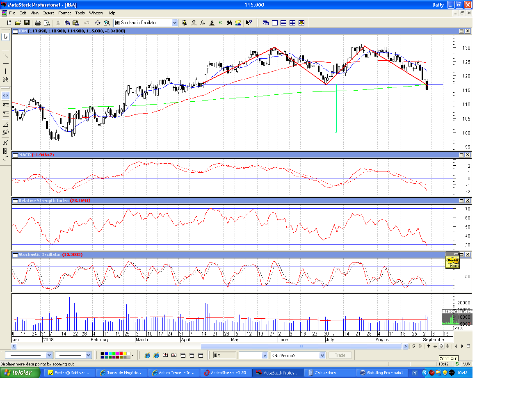Select the Gann angle tool

[x=6, y=124]
